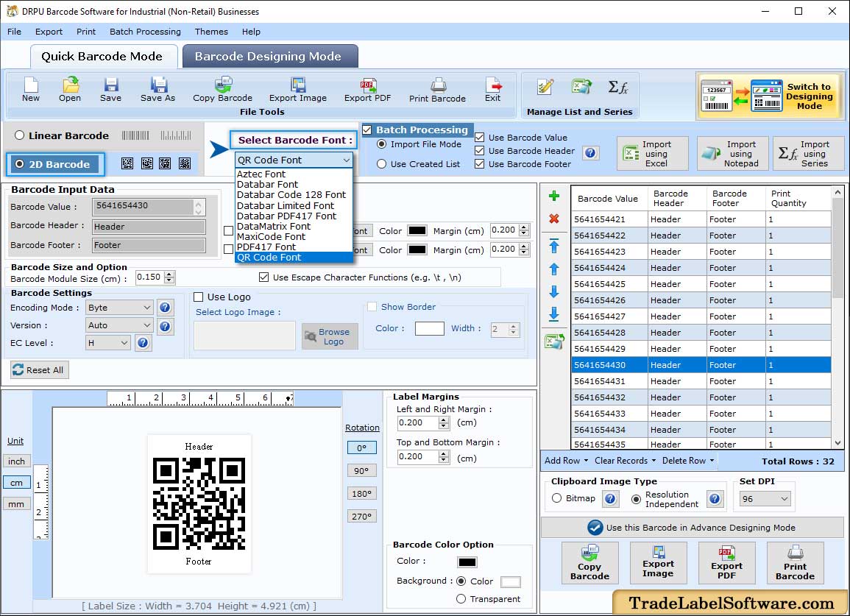Open help icon beside Use Barcode Header
The width and height of the screenshot is (850, 616).
[591, 153]
